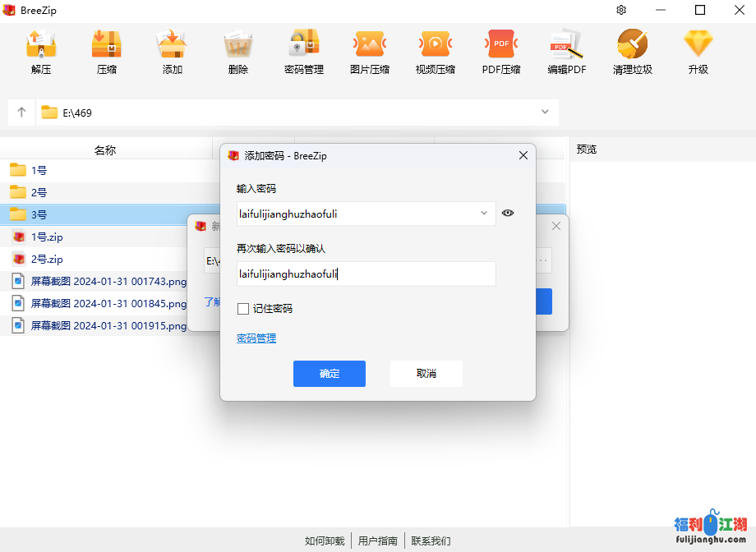Open the 视频压缩 video compression tool
This screenshot has height=552, width=756.
(436, 45)
